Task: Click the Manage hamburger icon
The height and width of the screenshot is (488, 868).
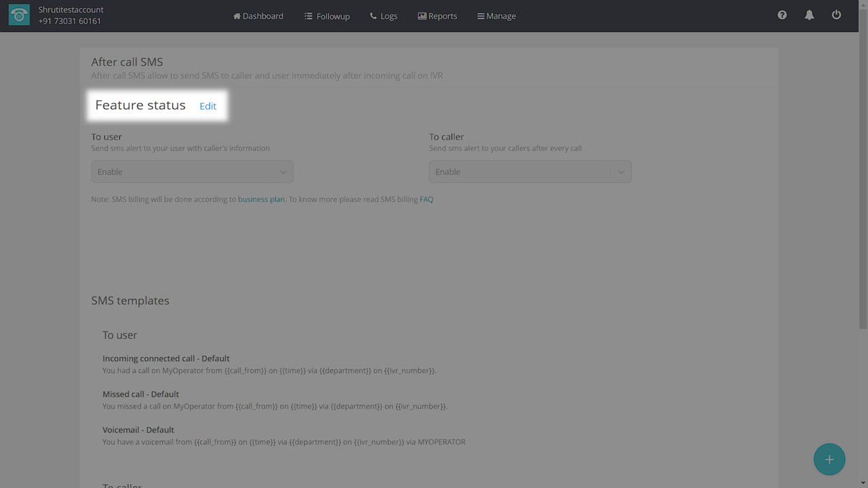Action: [480, 16]
